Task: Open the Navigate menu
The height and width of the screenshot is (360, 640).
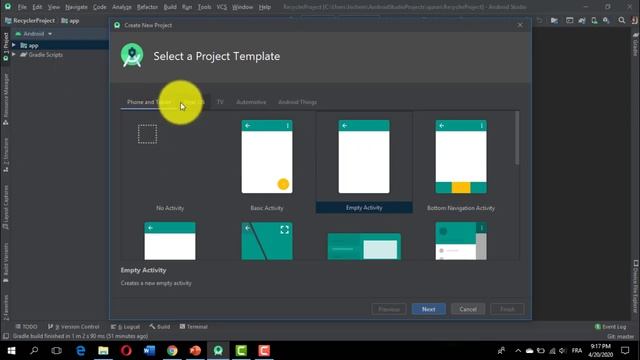Action: pyautogui.click(x=76, y=7)
